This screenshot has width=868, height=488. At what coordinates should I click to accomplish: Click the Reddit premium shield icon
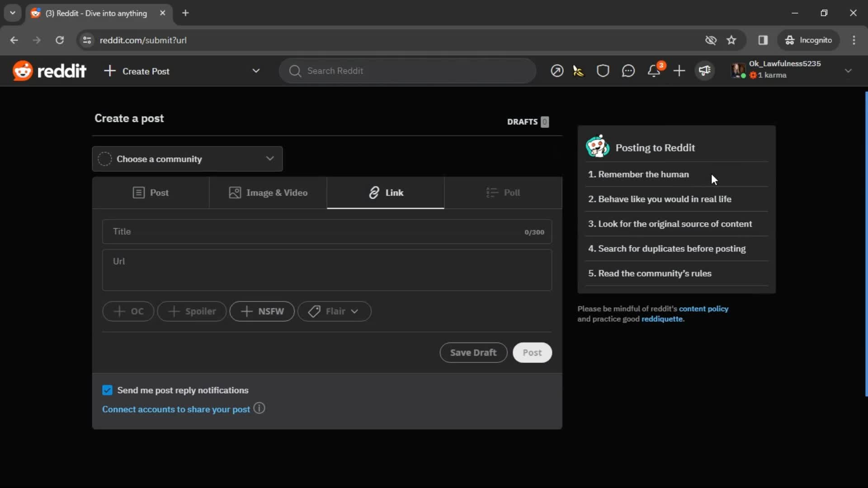pos(603,71)
